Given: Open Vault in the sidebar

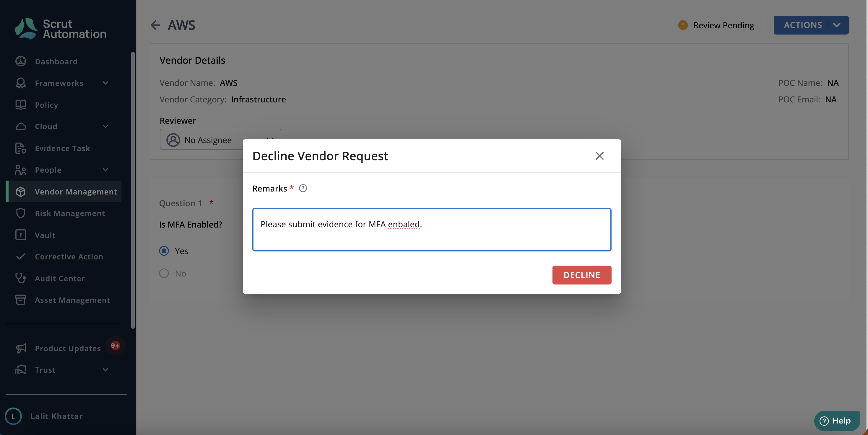Looking at the screenshot, I should pyautogui.click(x=45, y=235).
